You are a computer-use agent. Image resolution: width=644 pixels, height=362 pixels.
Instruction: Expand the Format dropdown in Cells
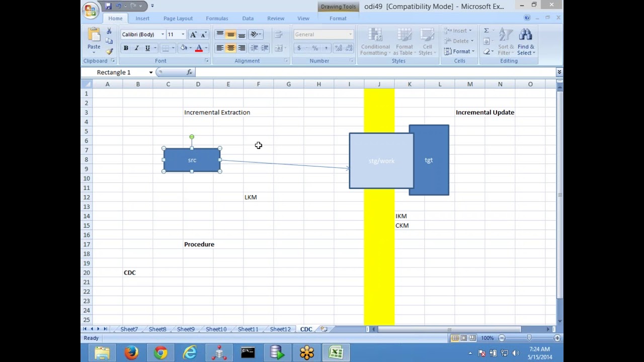[x=459, y=51]
